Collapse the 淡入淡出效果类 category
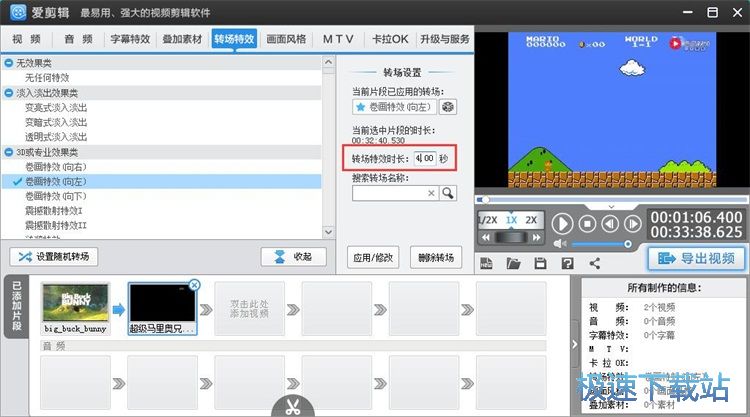 point(9,93)
